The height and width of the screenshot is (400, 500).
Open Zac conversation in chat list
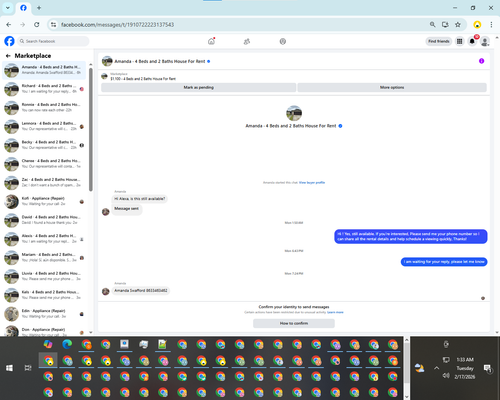(x=44, y=182)
